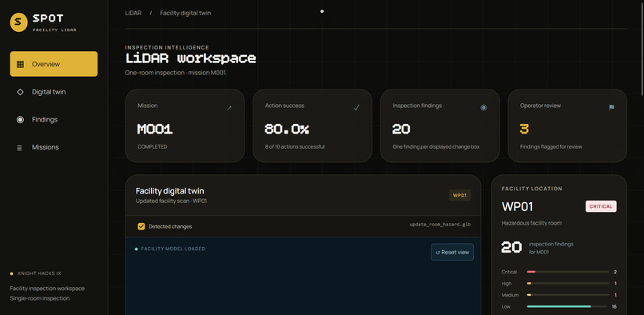Click the LiDAR breadcrumb link

coord(133,13)
